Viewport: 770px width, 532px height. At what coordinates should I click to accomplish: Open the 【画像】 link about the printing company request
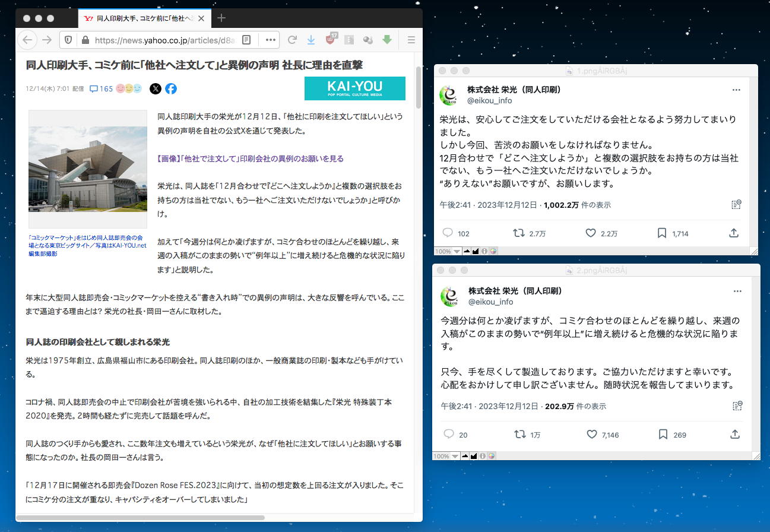click(x=250, y=159)
